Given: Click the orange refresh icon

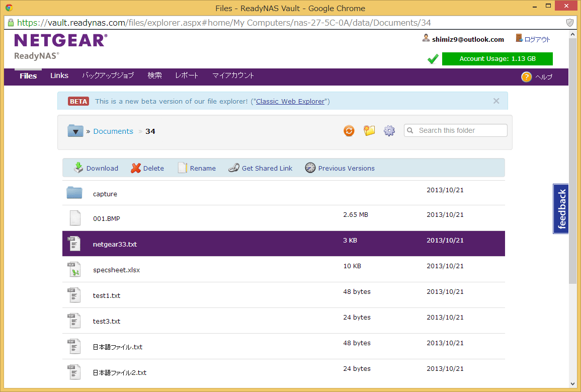Looking at the screenshot, I should click(x=349, y=131).
